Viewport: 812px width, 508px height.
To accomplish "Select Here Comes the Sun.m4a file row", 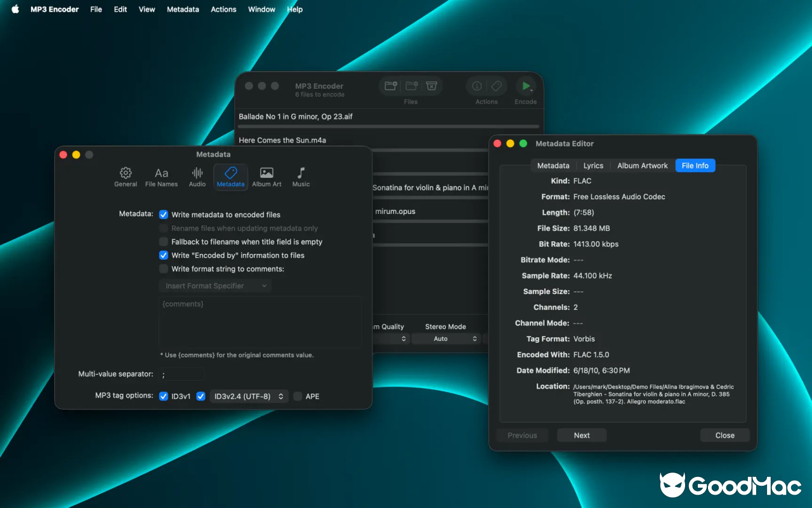I will tap(388, 140).
